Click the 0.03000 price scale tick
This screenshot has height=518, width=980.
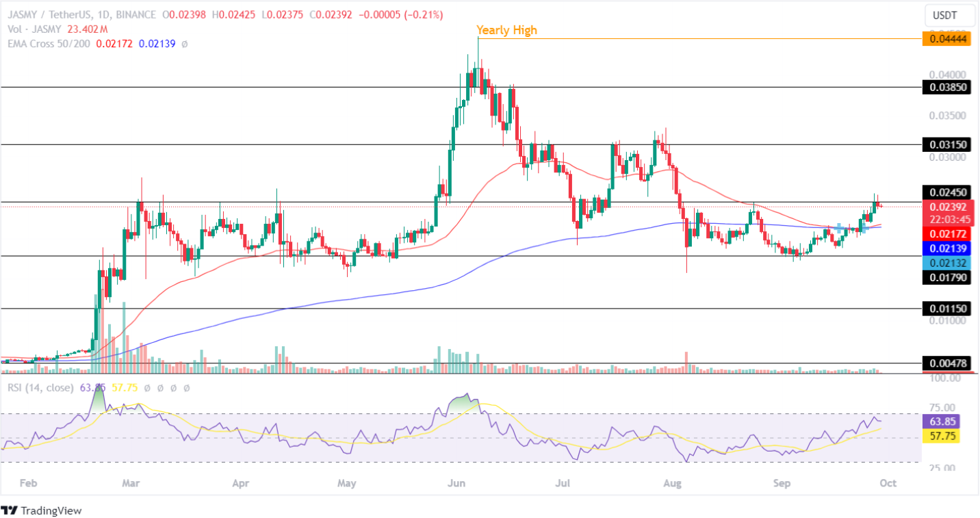pyautogui.click(x=947, y=157)
